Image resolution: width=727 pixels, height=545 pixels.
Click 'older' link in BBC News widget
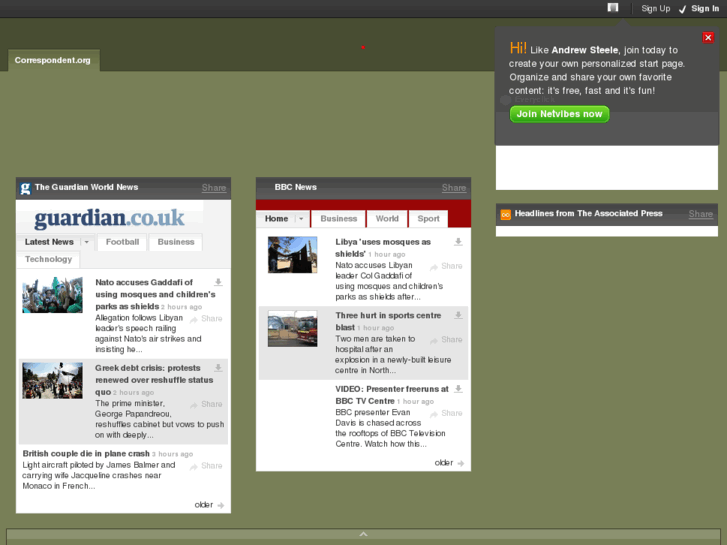[x=444, y=463]
